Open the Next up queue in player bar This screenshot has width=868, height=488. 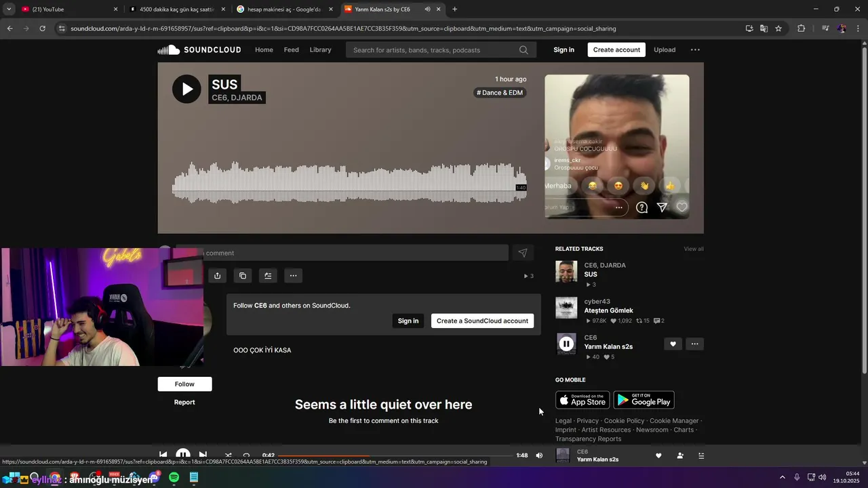pos(701,455)
